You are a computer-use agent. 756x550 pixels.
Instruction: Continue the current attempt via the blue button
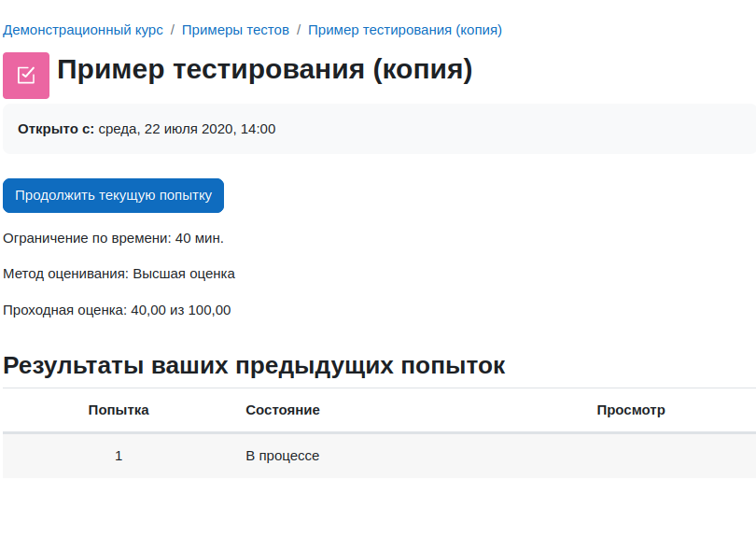tap(113, 195)
